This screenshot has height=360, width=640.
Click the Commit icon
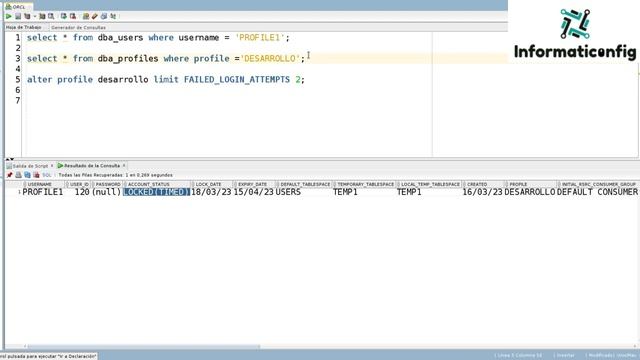pyautogui.click(x=64, y=16)
